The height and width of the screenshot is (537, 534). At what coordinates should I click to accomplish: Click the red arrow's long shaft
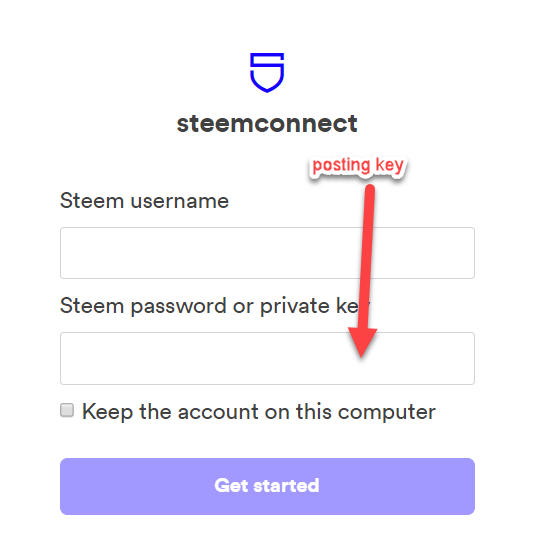coord(367,257)
